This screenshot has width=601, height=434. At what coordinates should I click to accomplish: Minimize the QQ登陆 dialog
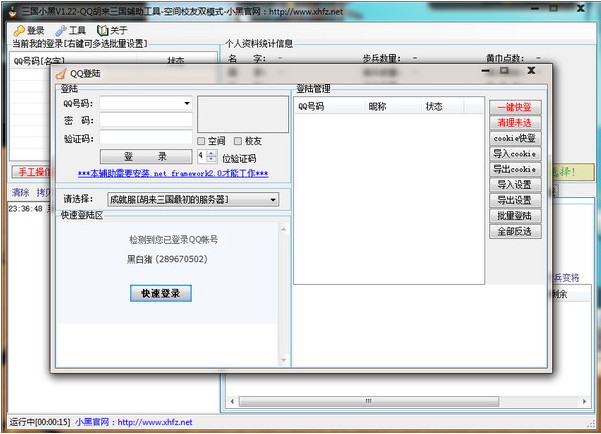485,71
